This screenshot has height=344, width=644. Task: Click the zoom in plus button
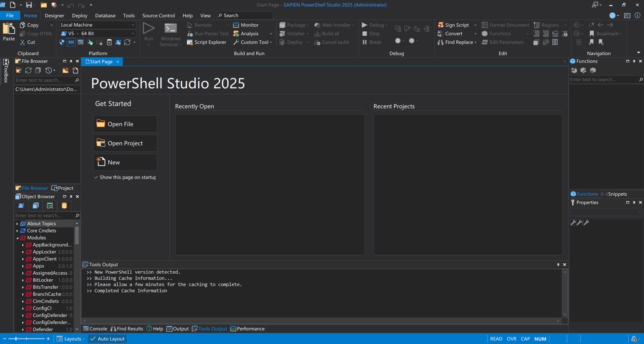[48, 339]
